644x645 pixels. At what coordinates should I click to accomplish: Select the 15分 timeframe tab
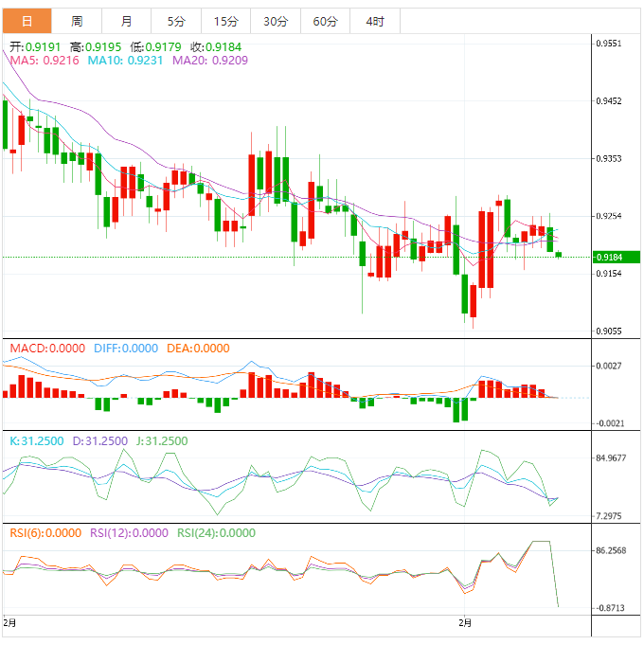[225, 21]
